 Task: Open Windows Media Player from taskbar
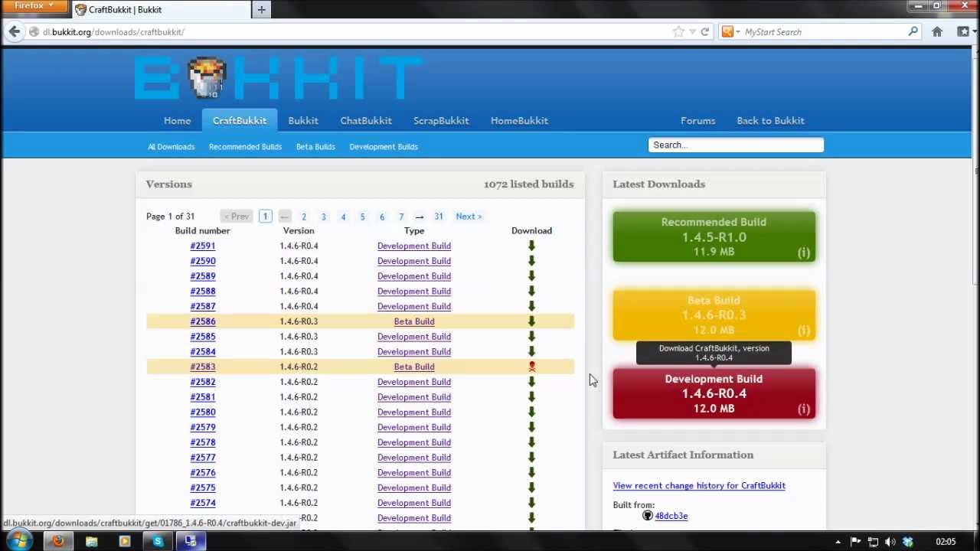click(125, 541)
